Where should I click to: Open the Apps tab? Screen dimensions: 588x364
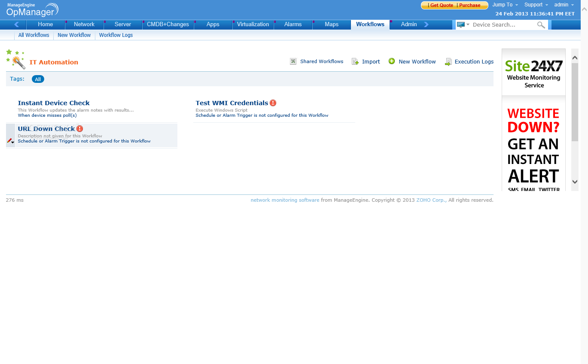point(213,24)
